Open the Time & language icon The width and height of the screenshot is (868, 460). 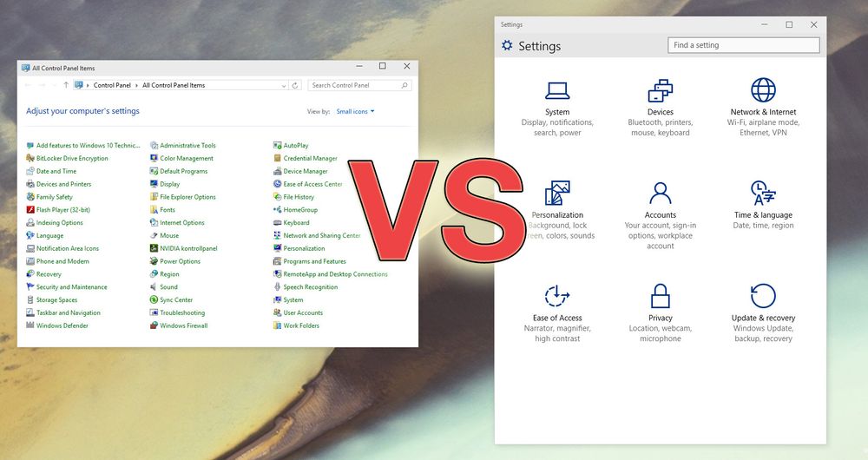click(763, 194)
